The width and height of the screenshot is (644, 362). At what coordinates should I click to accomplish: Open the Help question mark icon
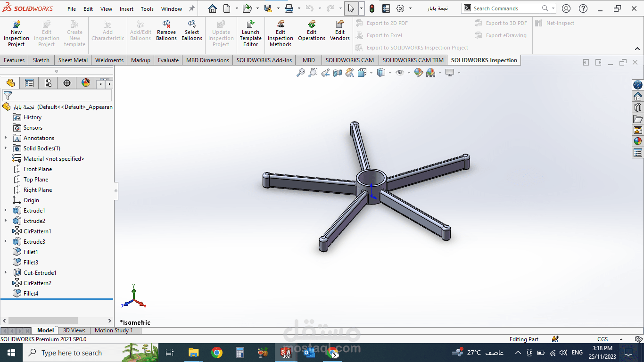[x=583, y=8]
